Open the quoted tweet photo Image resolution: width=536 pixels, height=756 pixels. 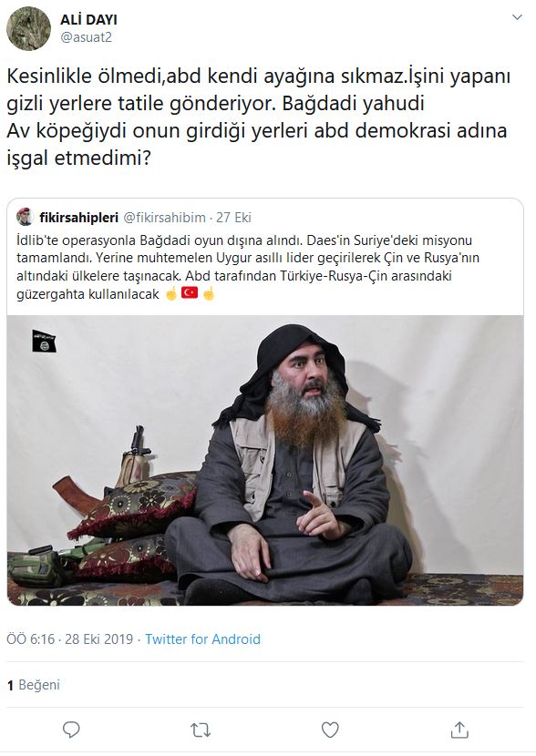coord(265,461)
